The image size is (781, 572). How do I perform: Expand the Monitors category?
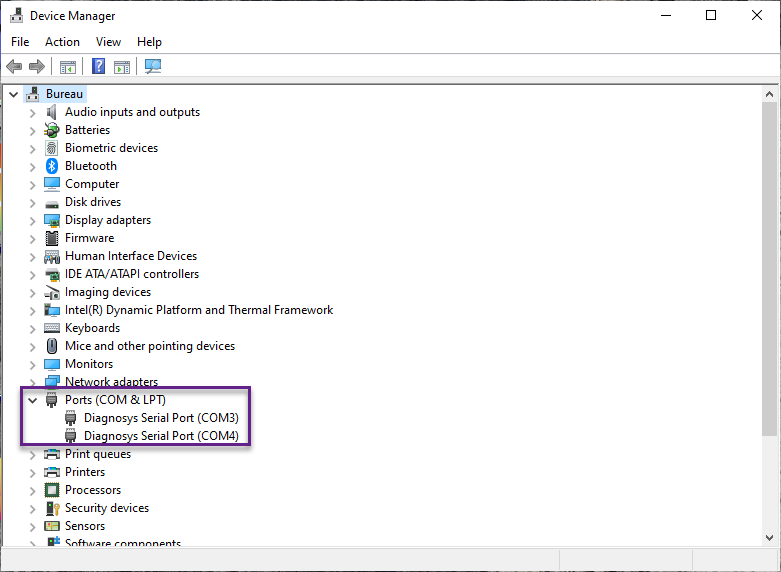32,364
